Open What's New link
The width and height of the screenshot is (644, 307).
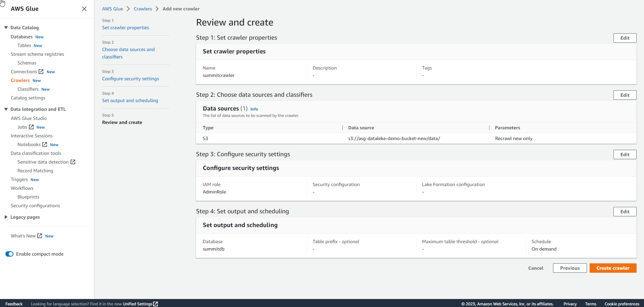(23, 236)
